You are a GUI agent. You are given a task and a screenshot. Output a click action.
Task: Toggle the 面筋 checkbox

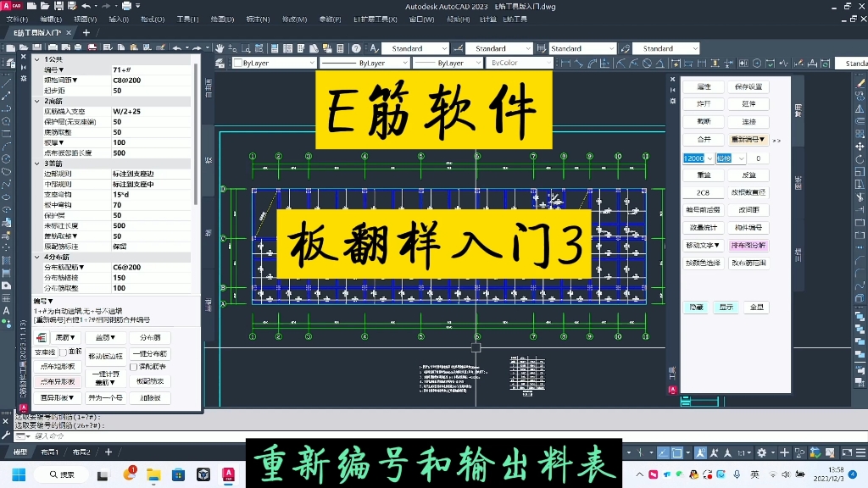click(63, 352)
